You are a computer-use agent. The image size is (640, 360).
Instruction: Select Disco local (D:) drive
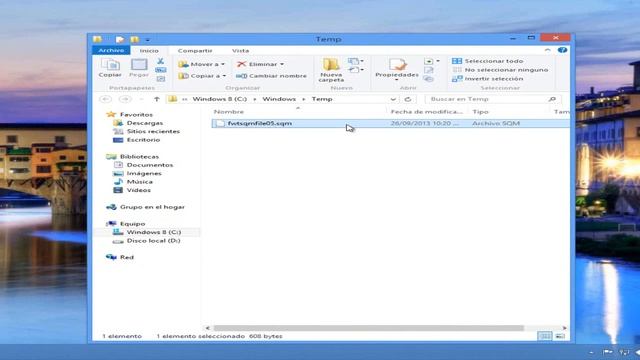pyautogui.click(x=153, y=241)
